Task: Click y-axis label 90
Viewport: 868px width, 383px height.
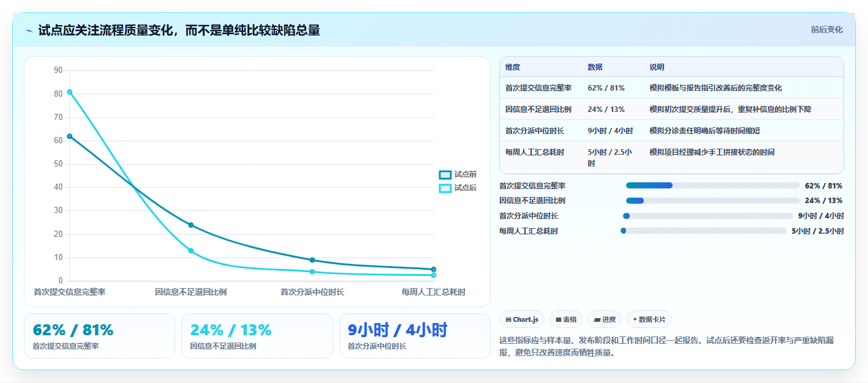Action: click(58, 70)
